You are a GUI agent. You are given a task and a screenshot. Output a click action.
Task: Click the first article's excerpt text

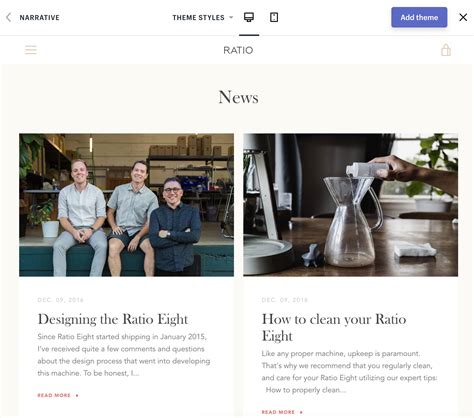[x=124, y=355]
